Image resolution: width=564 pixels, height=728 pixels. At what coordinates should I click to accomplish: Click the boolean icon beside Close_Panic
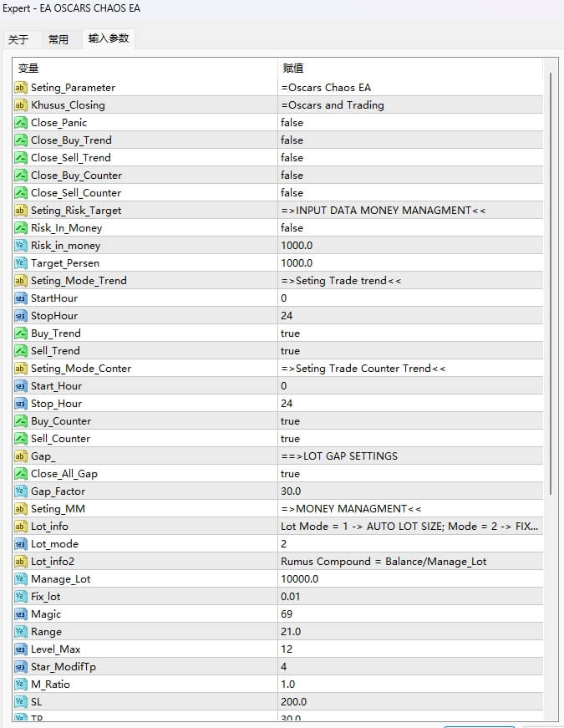tap(21, 123)
